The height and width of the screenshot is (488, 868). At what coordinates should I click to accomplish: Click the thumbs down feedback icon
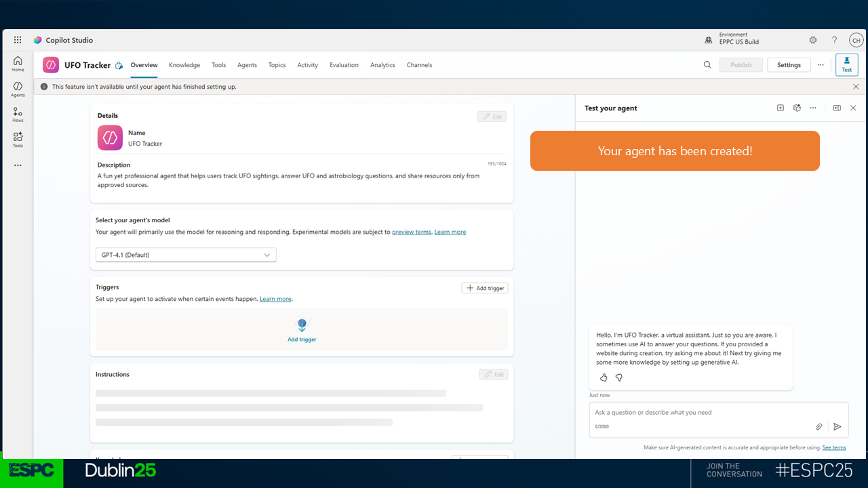tap(619, 378)
